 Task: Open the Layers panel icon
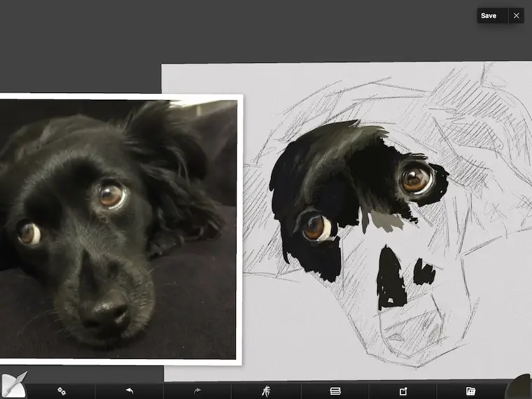click(335, 391)
